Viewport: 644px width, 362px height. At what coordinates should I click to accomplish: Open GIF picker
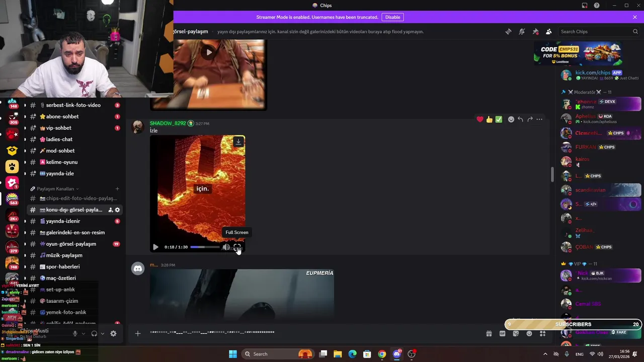[x=502, y=333]
